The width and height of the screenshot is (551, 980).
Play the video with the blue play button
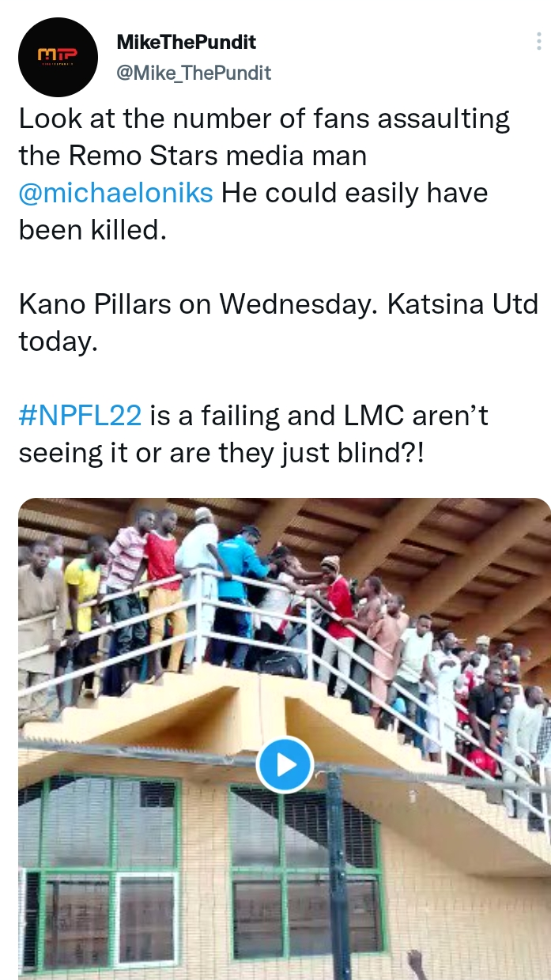click(285, 764)
